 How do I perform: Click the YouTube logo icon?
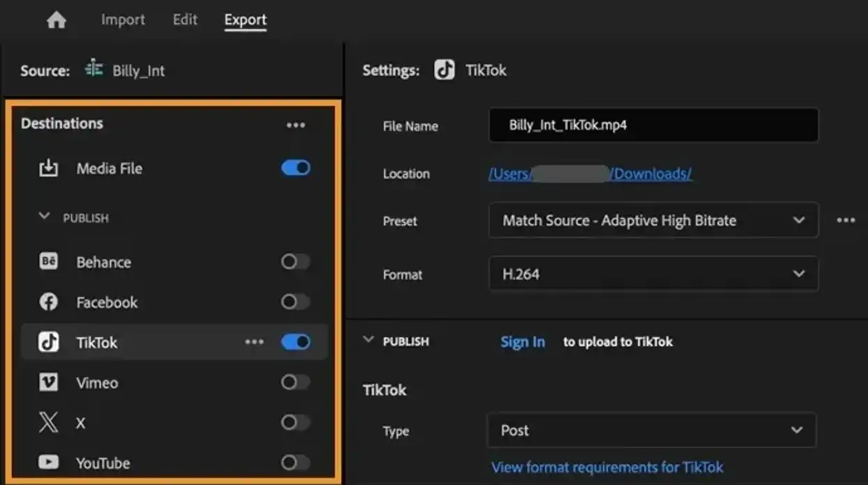48,463
